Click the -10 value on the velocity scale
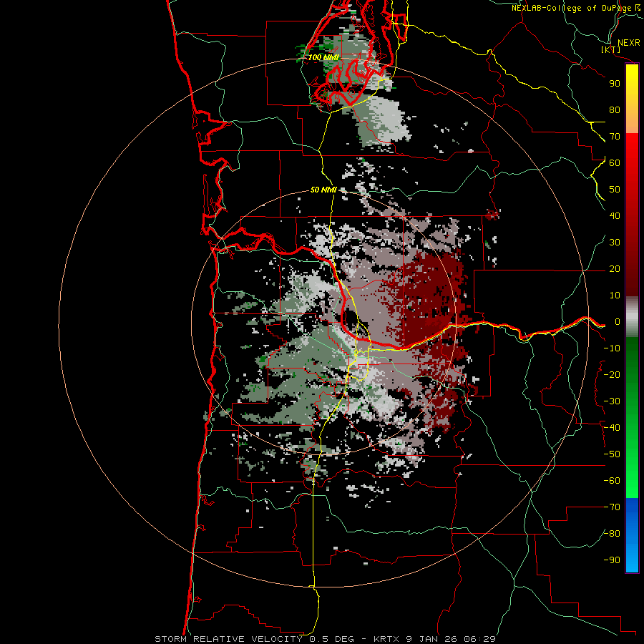 [x=612, y=348]
